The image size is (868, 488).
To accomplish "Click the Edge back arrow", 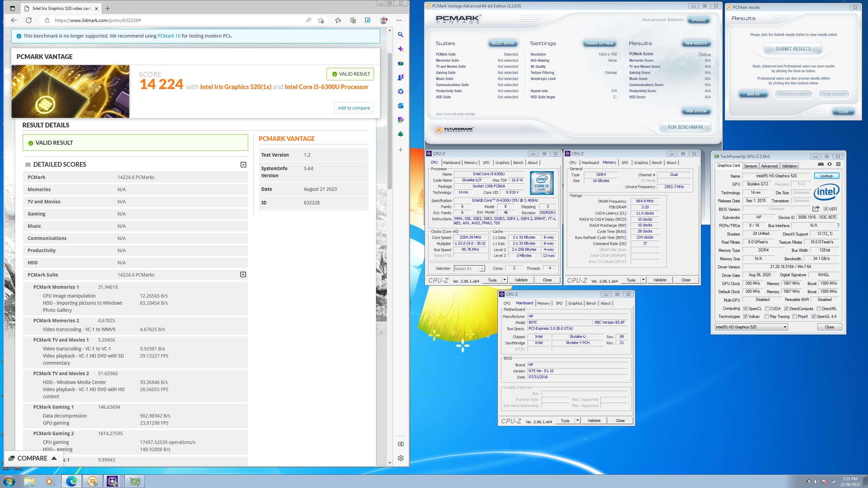I will tap(14, 20).
